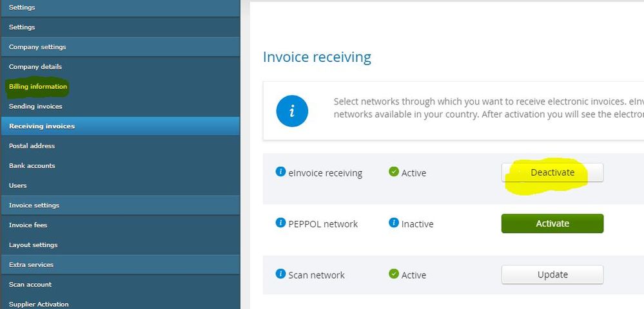644x309 pixels.
Task: Click info icon next to Inactive status
Action: coord(394,223)
